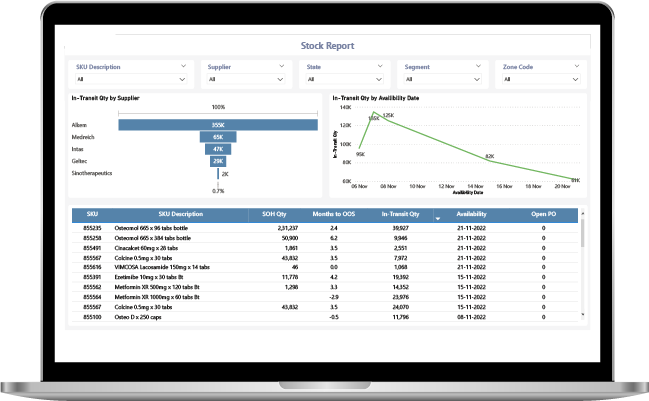Screen dimensions: 649x401
Task: Click the In-Transit Qty by Supplier chart title
Action: click(x=106, y=98)
